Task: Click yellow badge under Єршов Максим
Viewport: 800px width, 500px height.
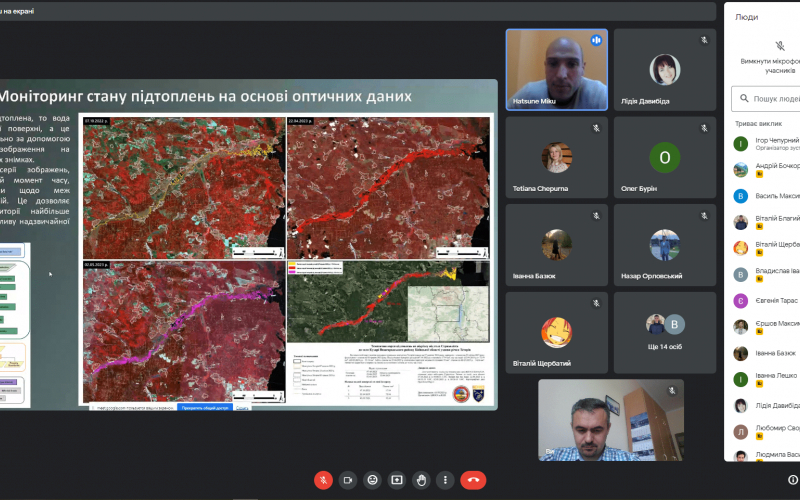Action: (759, 332)
